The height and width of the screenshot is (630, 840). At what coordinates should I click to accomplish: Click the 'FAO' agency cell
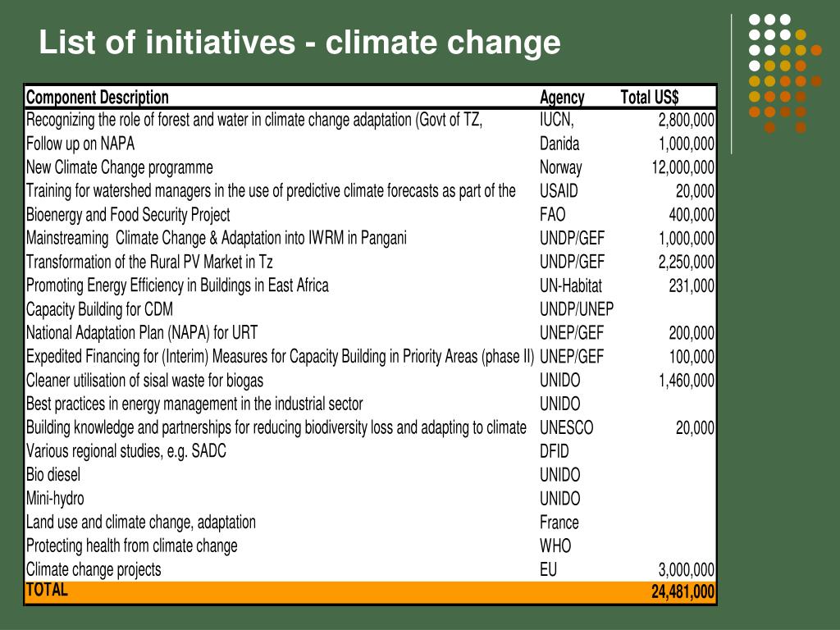point(552,215)
